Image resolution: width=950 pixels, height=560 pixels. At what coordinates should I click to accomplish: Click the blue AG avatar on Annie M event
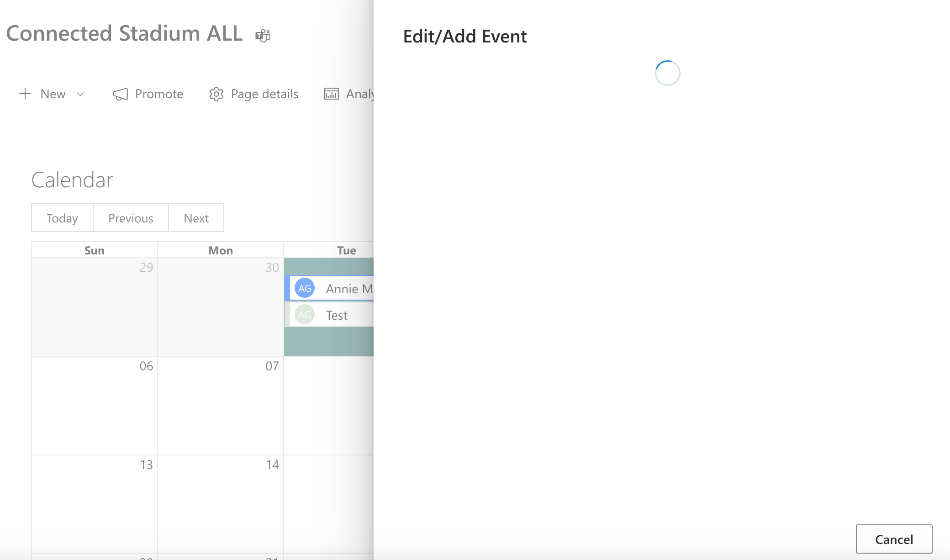click(305, 288)
